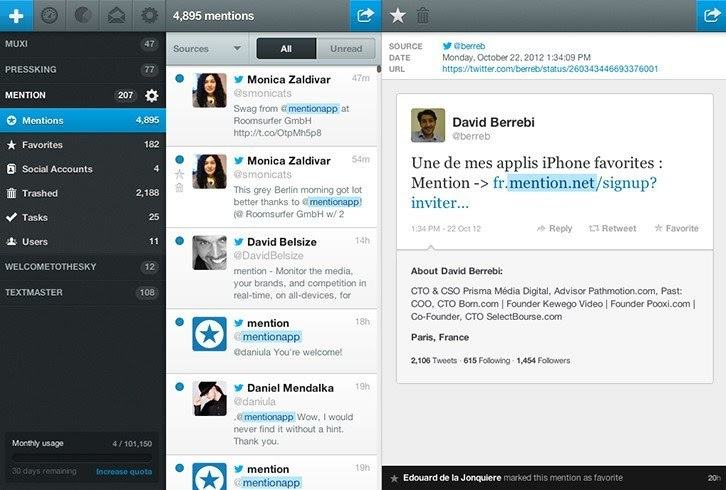Toggle the favorite star on Monica Zaldivar's 54m mention
The width and height of the screenshot is (726, 490).
click(x=180, y=174)
